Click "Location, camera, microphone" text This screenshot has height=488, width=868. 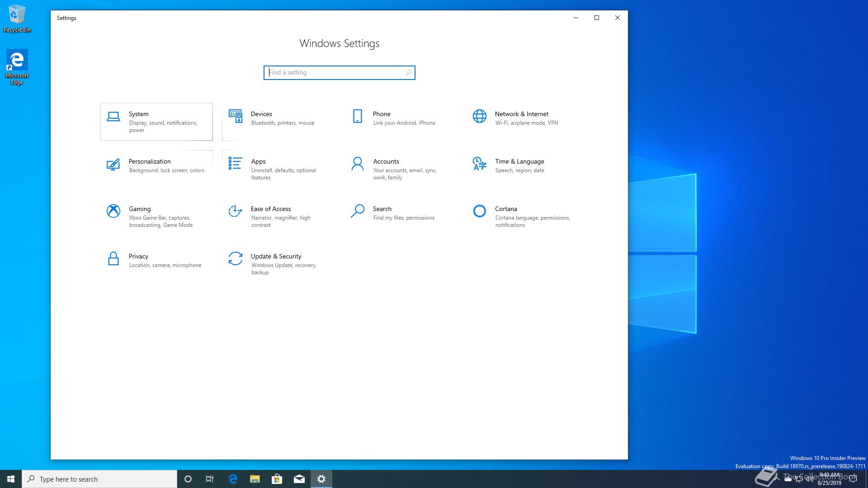click(x=165, y=265)
